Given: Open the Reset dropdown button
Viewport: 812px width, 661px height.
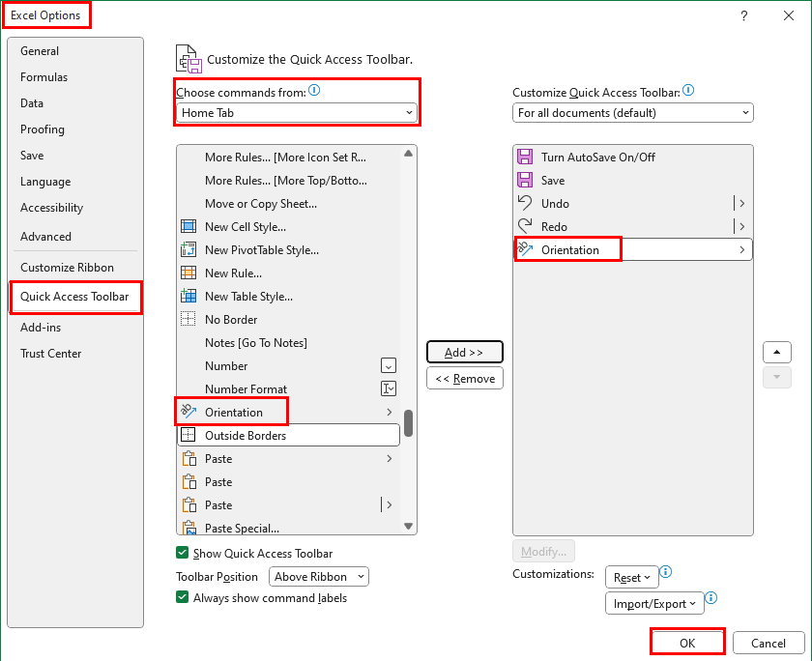Looking at the screenshot, I should coord(632,577).
